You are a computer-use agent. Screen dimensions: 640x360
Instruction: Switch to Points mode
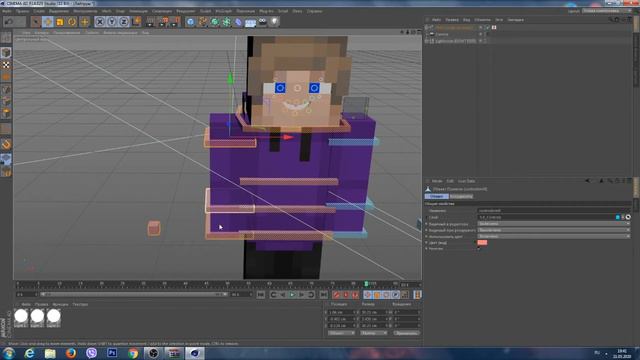coord(6,89)
